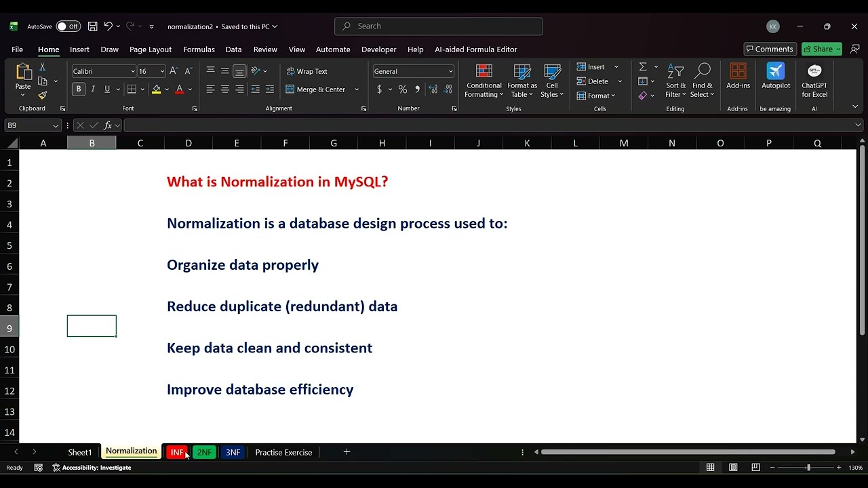868x488 pixels.
Task: Click the Increase Indent icon
Action: [270, 89]
